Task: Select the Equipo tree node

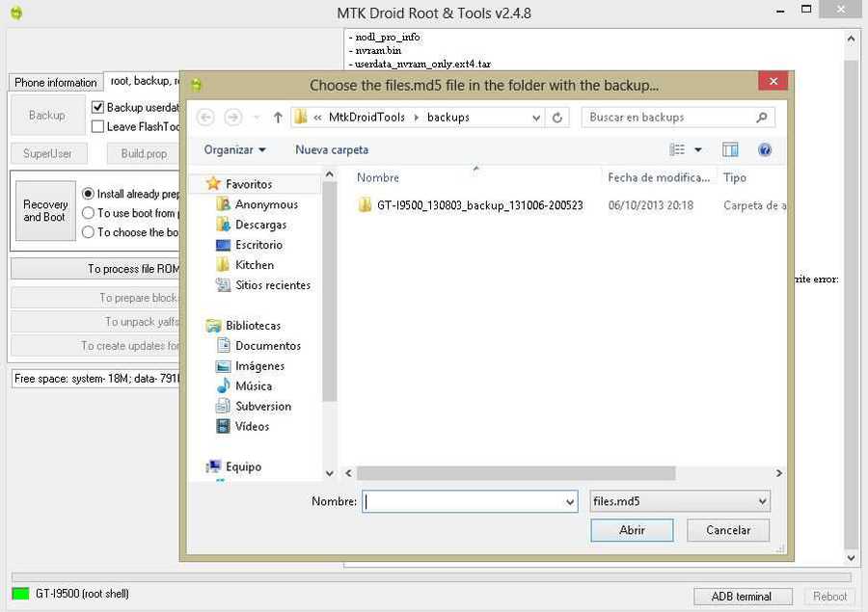Action: click(233, 466)
